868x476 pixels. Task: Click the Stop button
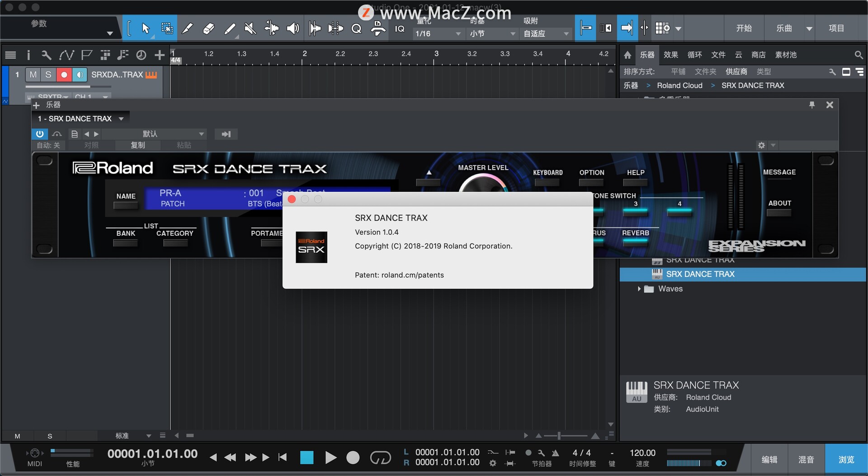[x=307, y=457]
